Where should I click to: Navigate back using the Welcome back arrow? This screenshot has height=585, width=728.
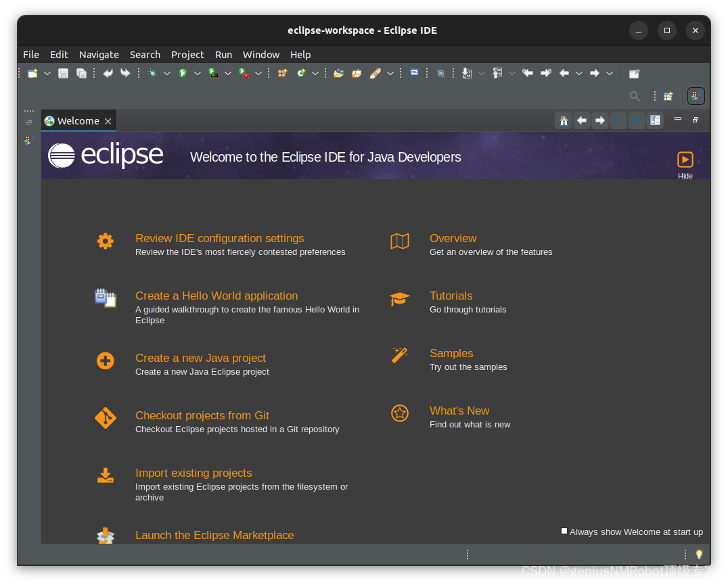click(582, 120)
